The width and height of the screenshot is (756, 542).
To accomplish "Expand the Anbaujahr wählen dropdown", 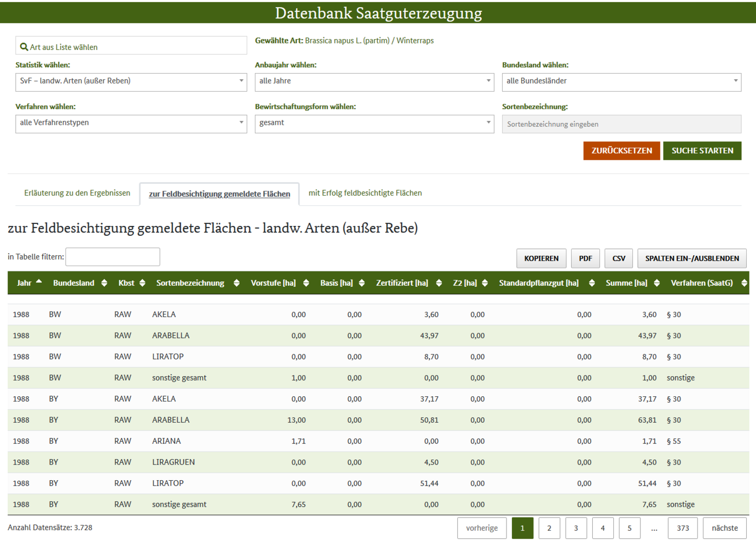I will [374, 81].
